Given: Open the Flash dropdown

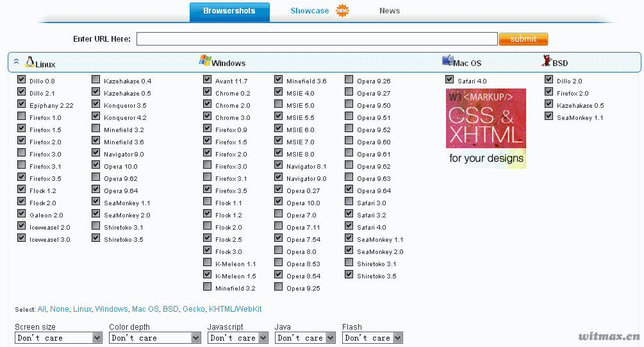Looking at the screenshot, I should tap(372, 338).
